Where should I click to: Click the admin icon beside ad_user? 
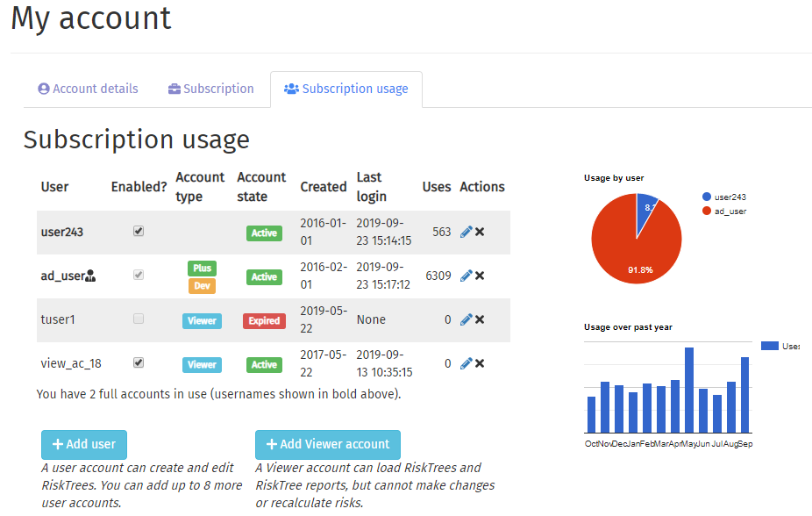tap(90, 276)
